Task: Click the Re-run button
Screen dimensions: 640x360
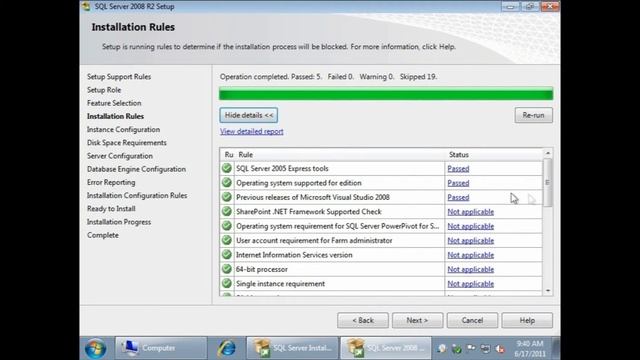Action: tap(533, 115)
